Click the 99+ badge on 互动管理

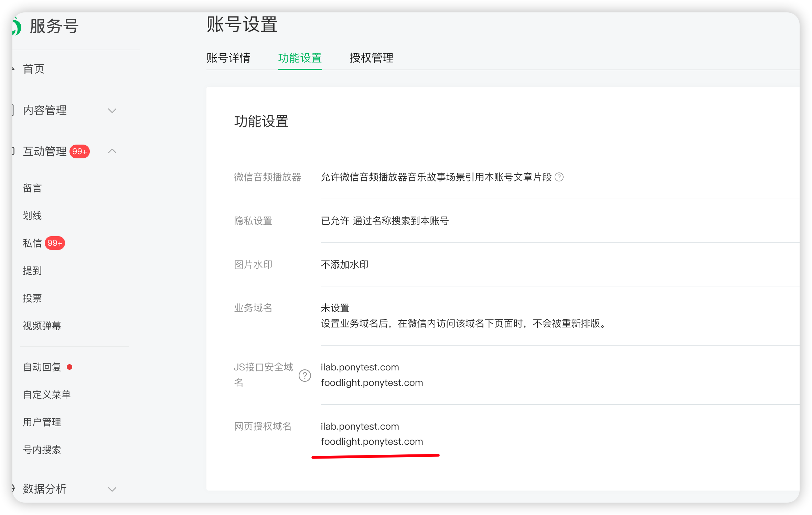click(x=79, y=151)
